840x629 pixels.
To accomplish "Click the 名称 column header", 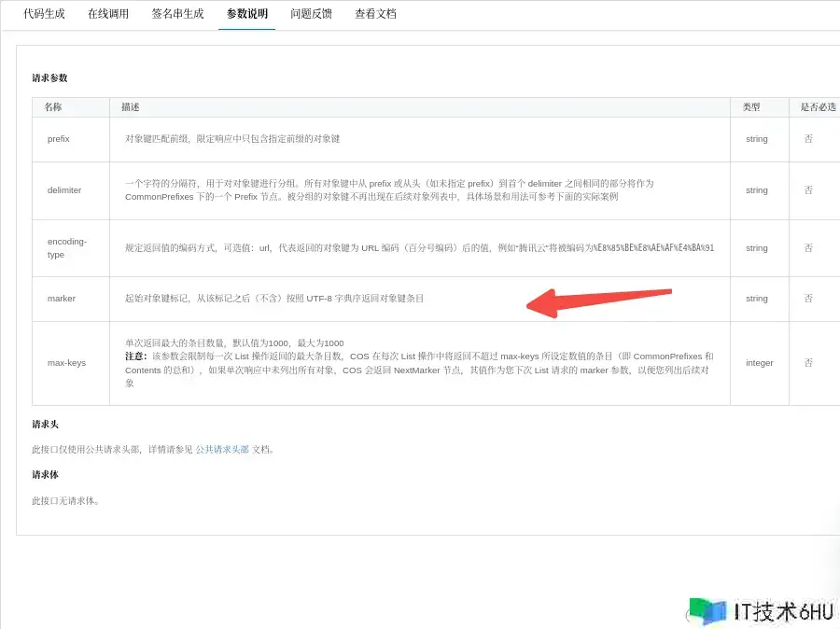I will [53, 107].
